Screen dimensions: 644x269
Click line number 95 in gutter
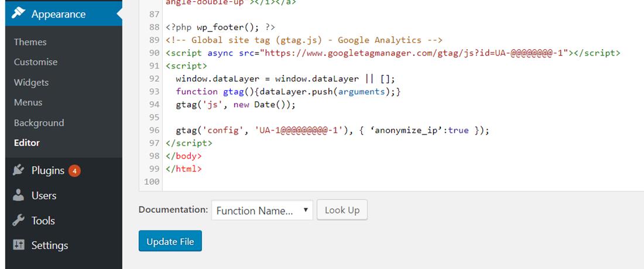pyautogui.click(x=155, y=118)
